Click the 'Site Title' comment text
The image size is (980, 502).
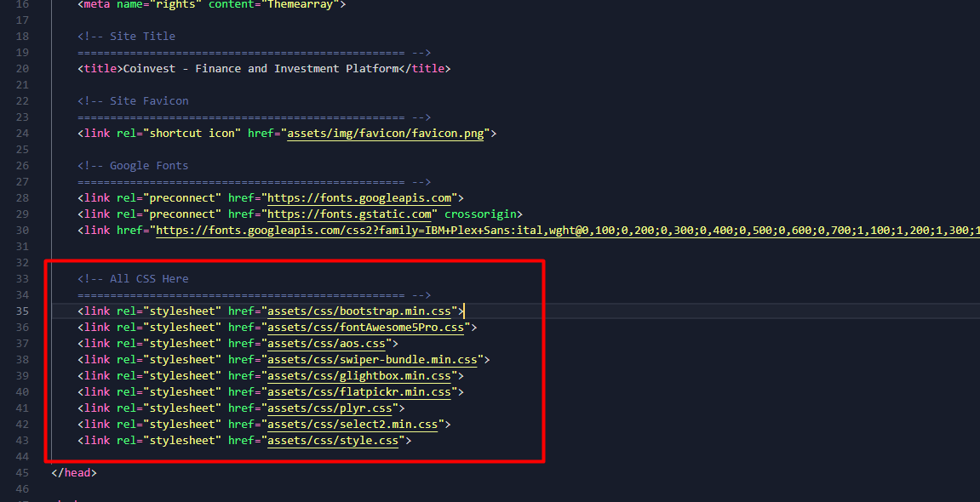click(x=142, y=37)
